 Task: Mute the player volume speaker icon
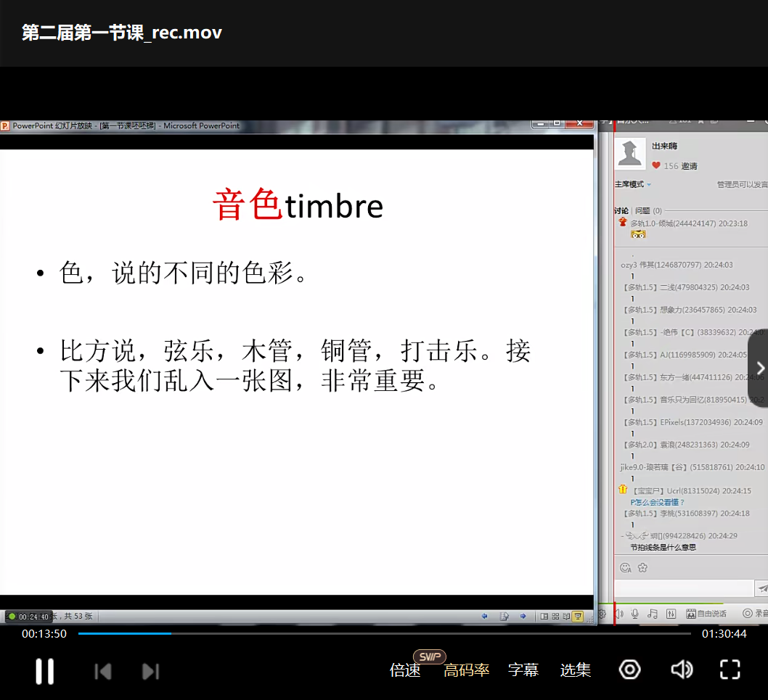pos(681,670)
